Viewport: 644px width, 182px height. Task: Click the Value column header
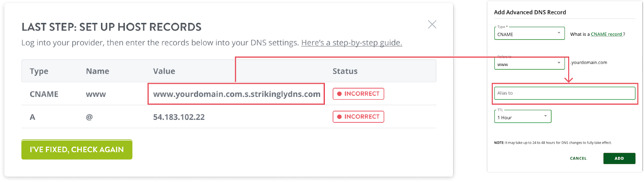click(164, 71)
